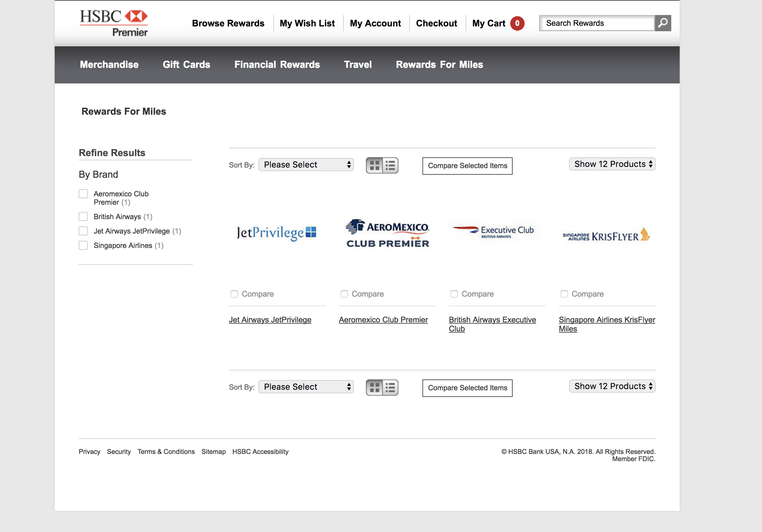Check the British Airways brand filter
762x532 pixels.
83,216
